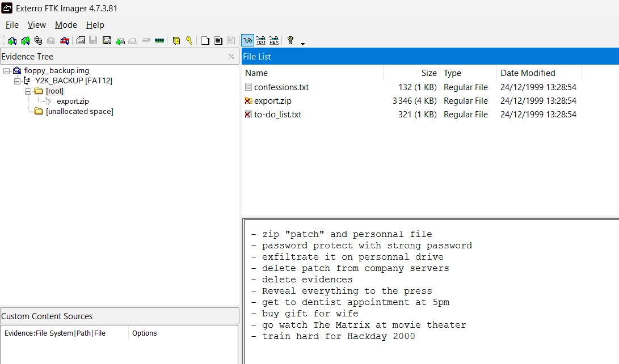Click the Add Evidence Item toolbar icon
The height and width of the screenshot is (364, 619).
tap(12, 41)
